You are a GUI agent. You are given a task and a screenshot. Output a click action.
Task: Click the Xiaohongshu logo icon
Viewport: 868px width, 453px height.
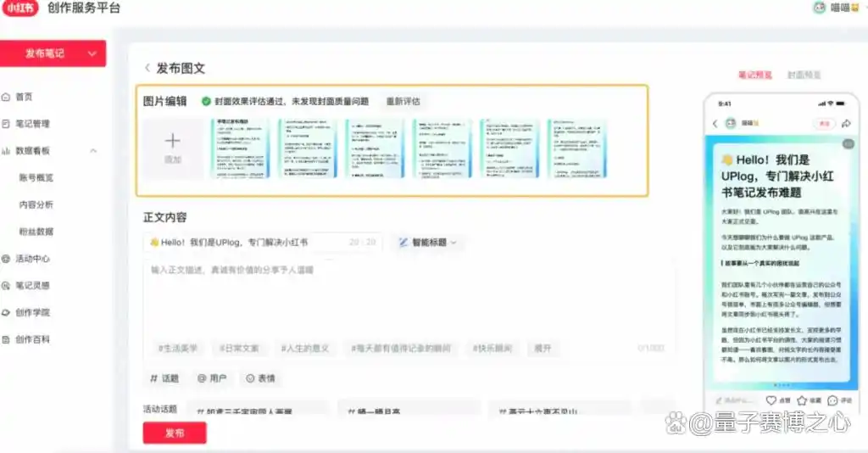coord(20,9)
